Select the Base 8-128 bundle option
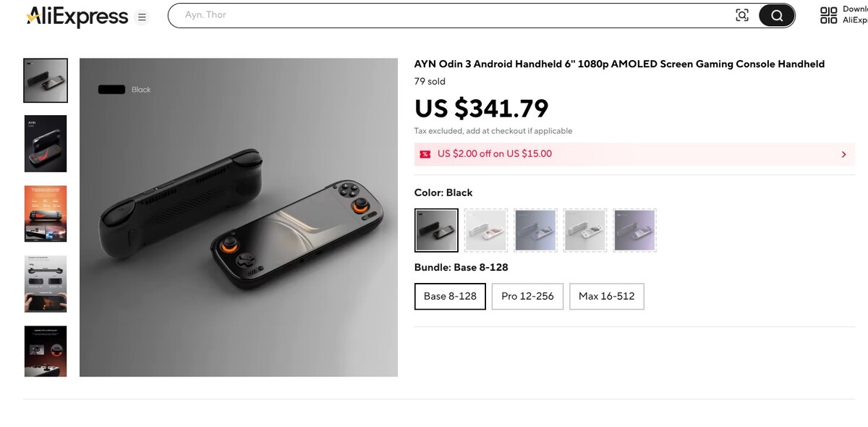Screen dimensions: 868x427 pos(450,296)
